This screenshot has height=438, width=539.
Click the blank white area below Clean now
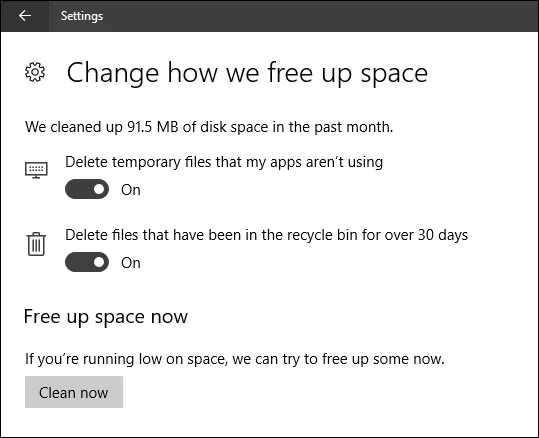point(270,423)
